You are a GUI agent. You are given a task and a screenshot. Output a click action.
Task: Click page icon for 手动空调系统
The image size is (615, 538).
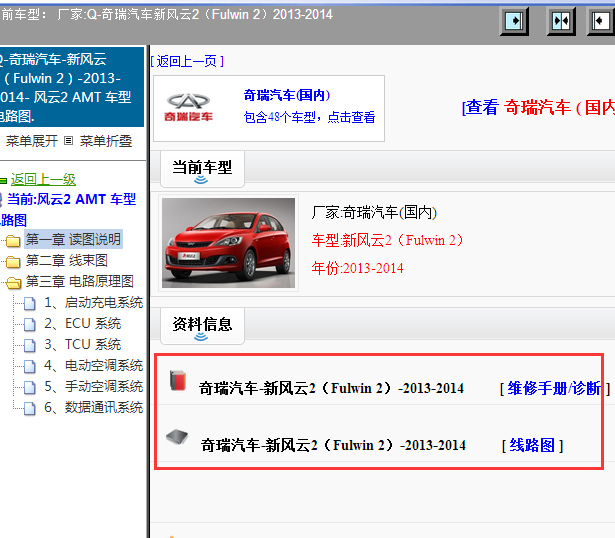[29, 387]
